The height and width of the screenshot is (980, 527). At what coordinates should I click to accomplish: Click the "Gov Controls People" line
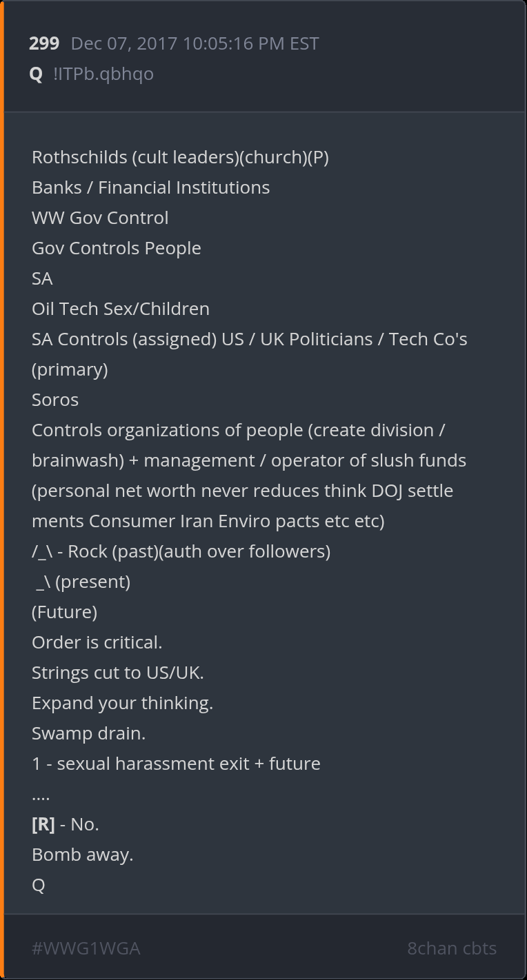pyautogui.click(x=116, y=248)
